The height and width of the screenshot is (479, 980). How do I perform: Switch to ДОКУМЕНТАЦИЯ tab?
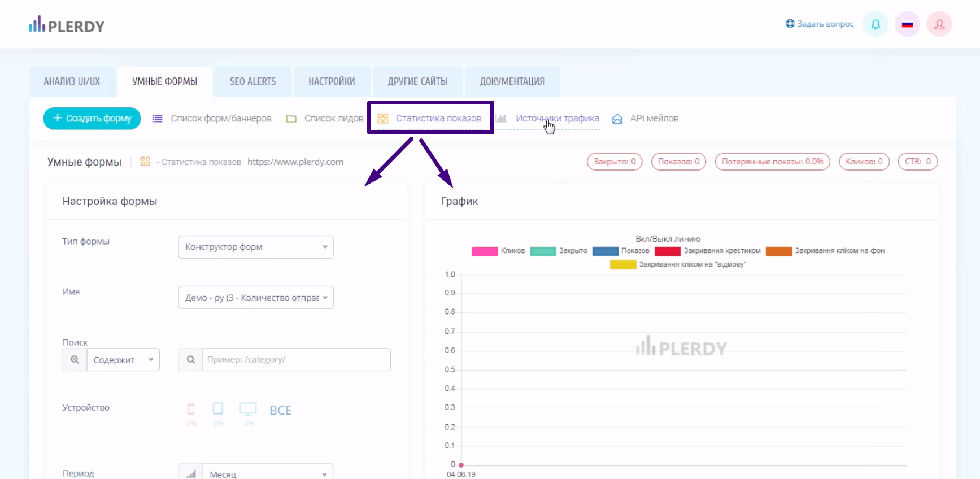point(512,81)
